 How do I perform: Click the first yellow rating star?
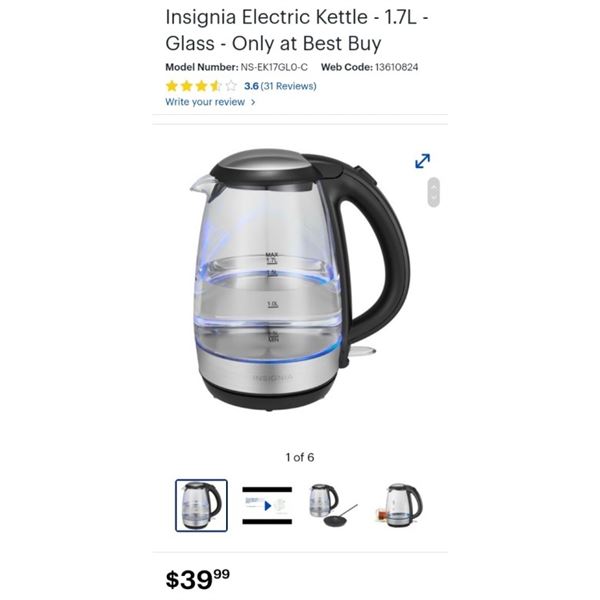click(x=172, y=86)
